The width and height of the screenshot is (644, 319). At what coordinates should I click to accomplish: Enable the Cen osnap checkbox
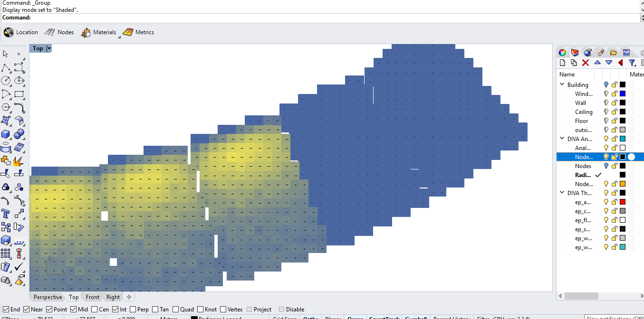[95, 310]
